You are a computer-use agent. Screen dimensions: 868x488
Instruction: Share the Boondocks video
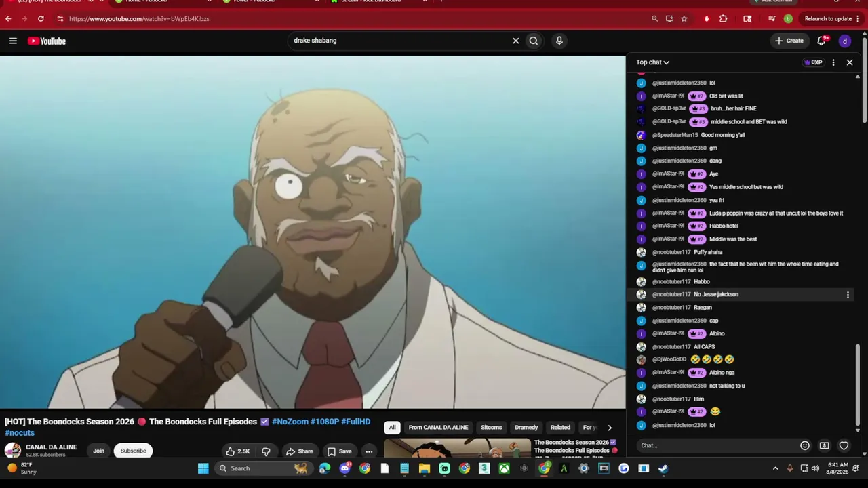point(299,451)
